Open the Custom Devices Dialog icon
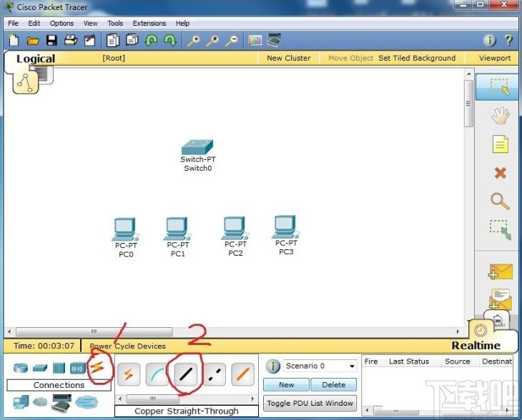Viewport: 522px width, 420px height. (x=274, y=40)
